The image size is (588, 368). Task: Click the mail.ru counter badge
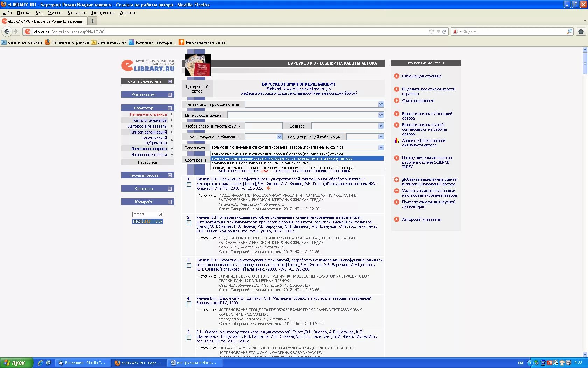point(148,221)
